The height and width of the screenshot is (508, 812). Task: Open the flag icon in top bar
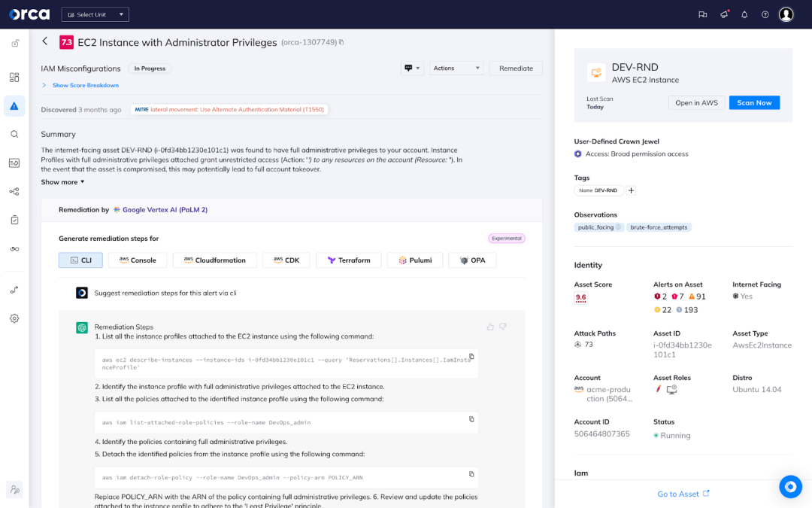click(703, 14)
